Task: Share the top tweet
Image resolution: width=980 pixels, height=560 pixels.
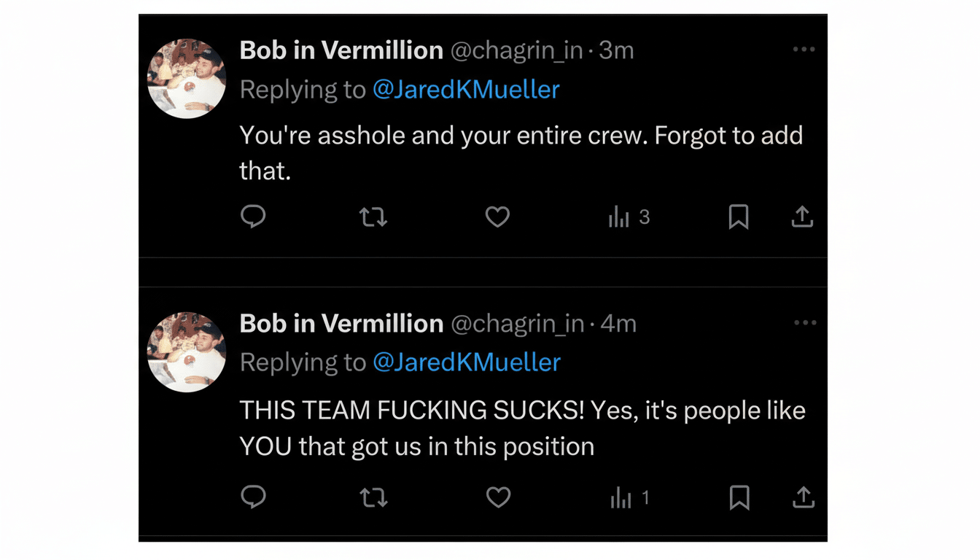Action: coord(802,217)
